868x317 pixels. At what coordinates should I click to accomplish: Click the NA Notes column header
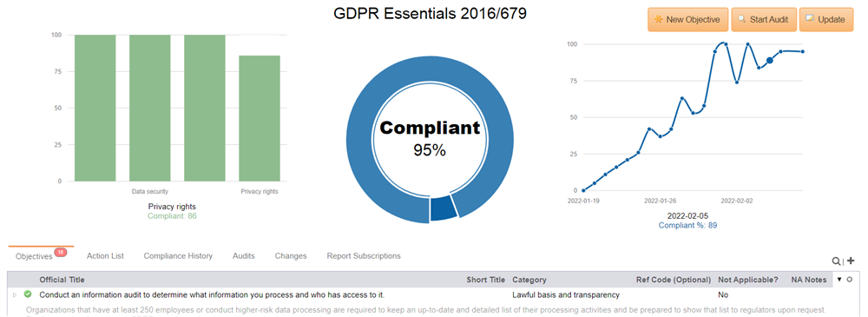pyautogui.click(x=809, y=280)
